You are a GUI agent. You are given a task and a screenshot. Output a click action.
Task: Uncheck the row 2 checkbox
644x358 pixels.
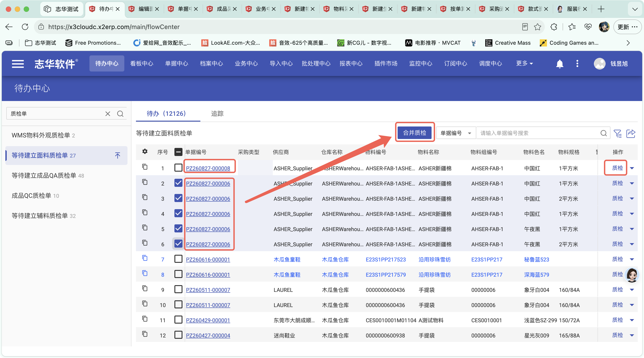click(x=178, y=183)
